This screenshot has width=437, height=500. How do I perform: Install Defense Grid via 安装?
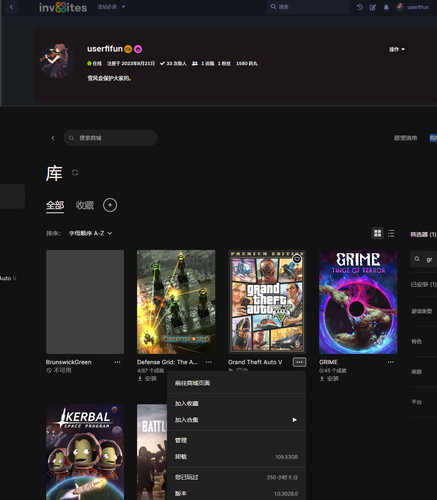pos(147,379)
